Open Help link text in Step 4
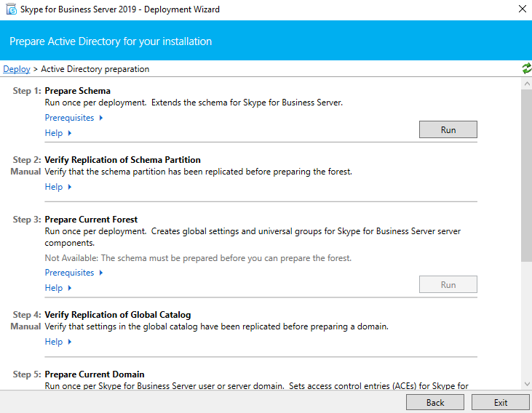The image size is (532, 413). click(x=54, y=342)
